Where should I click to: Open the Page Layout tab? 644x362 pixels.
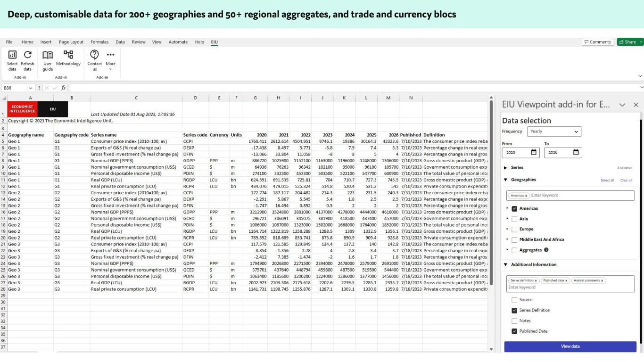tap(71, 42)
